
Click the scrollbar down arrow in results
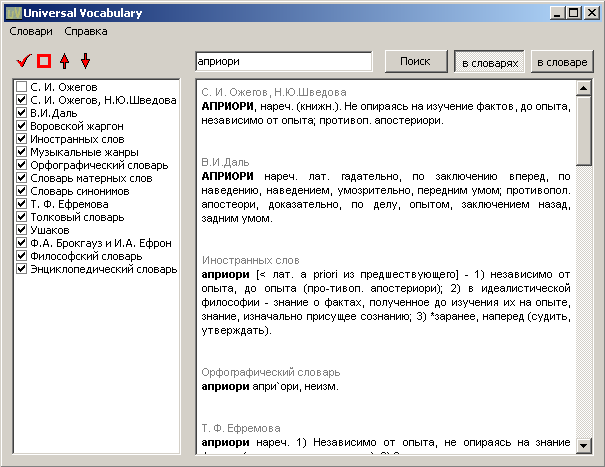[x=584, y=442]
